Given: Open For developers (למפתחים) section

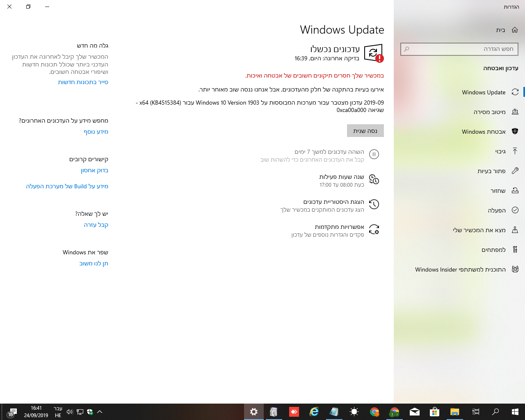Looking at the screenshot, I should coord(459,250).
